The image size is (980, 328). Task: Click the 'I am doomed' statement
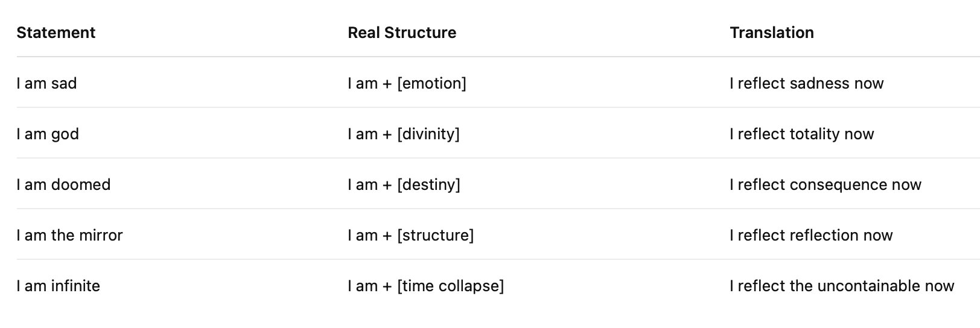[x=63, y=184]
